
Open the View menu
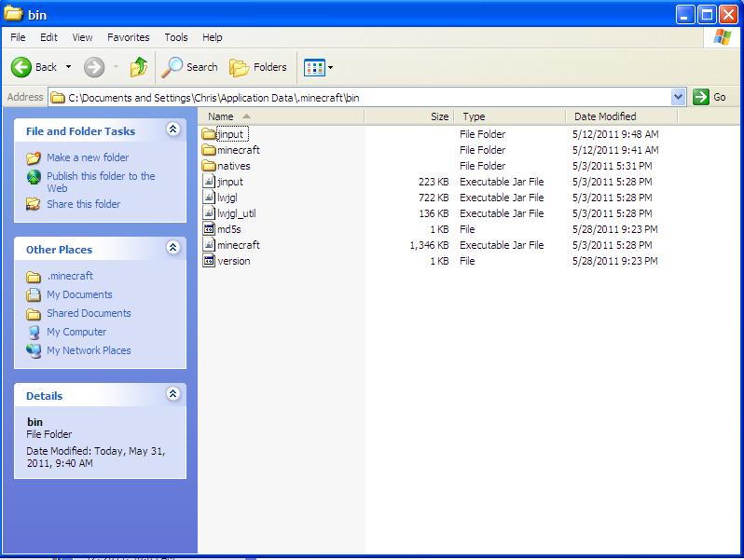point(82,37)
